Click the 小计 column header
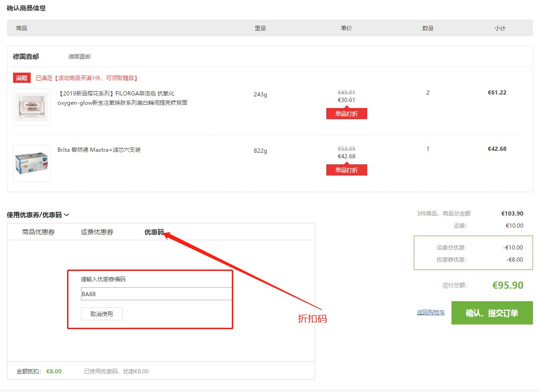The height and width of the screenshot is (392, 539). coord(500,28)
